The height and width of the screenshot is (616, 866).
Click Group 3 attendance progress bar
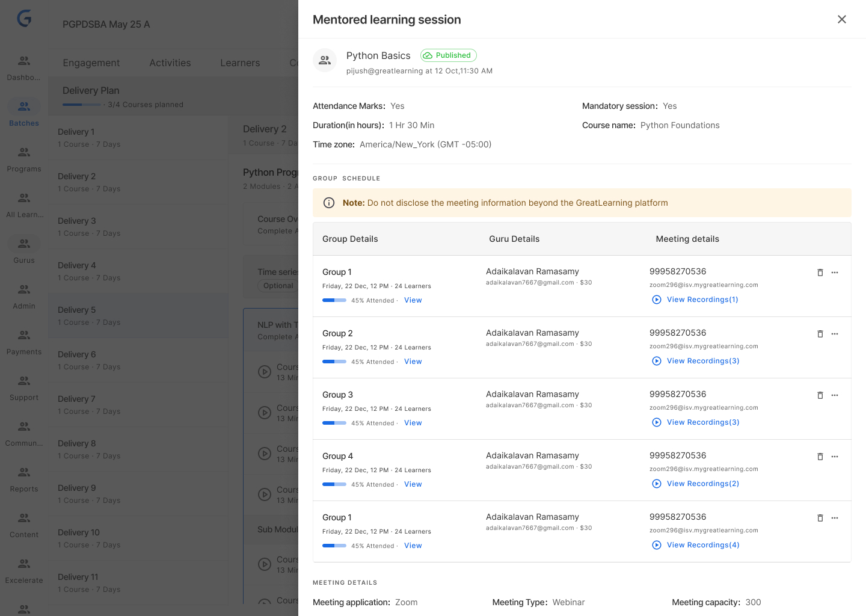point(334,423)
